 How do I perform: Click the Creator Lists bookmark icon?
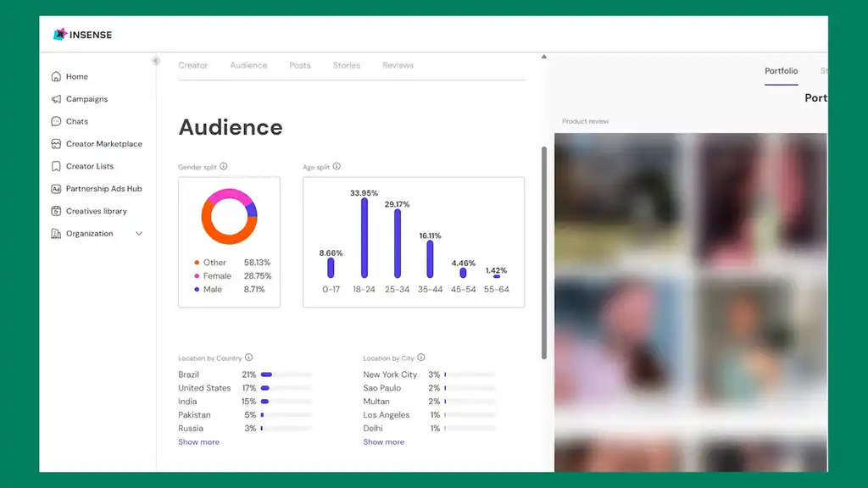56,166
